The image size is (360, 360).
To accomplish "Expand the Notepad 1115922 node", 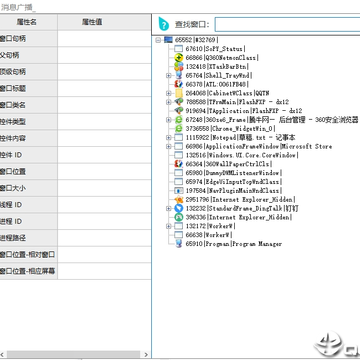I will (169, 137).
